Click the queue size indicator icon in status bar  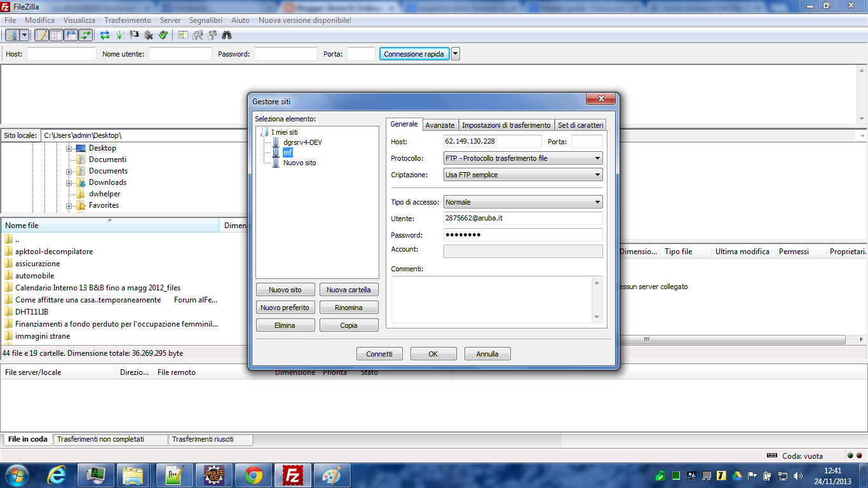pos(772,456)
